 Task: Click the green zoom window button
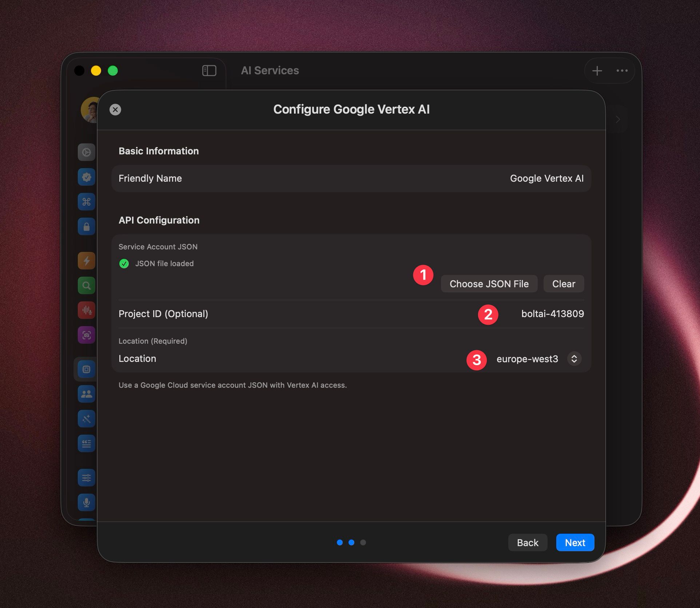pyautogui.click(x=113, y=71)
